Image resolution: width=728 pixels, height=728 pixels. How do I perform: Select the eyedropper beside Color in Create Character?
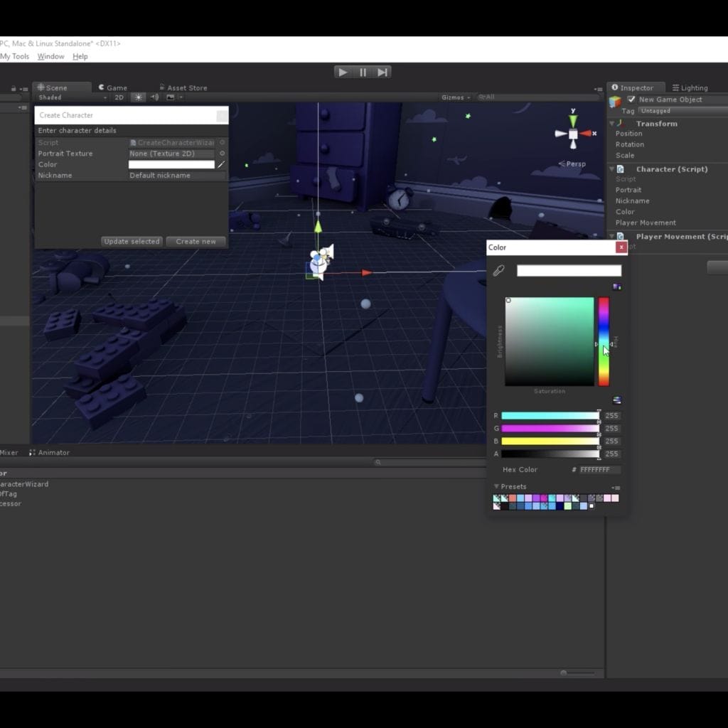pyautogui.click(x=222, y=164)
